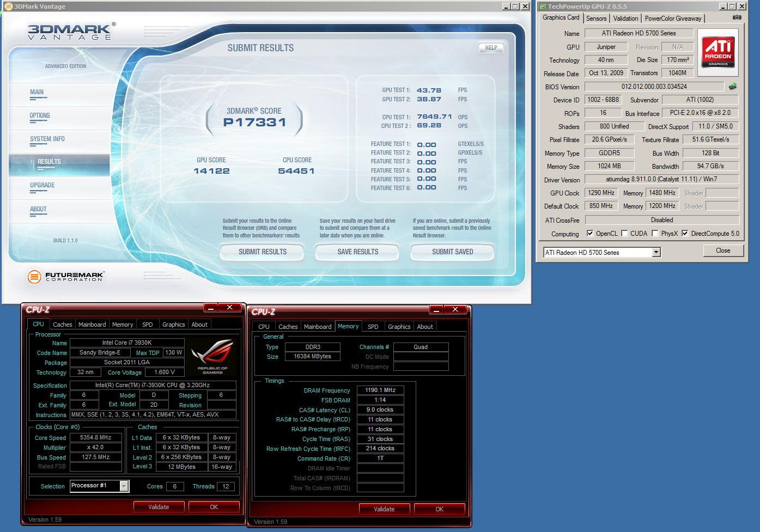Toggle the OpenCL checkbox in GPU-Z

pos(590,234)
